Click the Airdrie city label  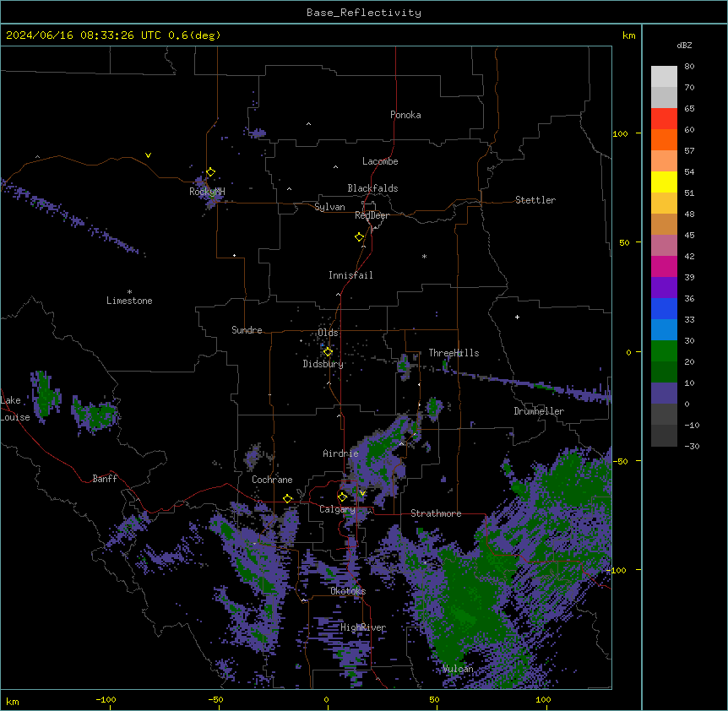pos(341,453)
